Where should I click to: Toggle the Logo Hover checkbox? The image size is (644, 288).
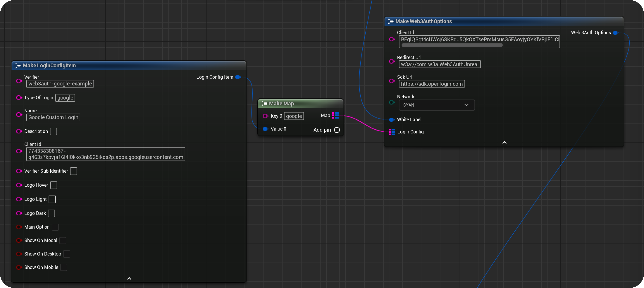[54, 185]
